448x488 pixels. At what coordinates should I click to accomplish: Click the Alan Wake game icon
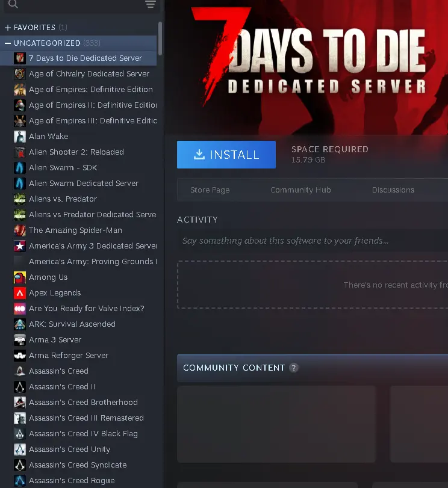(x=20, y=137)
